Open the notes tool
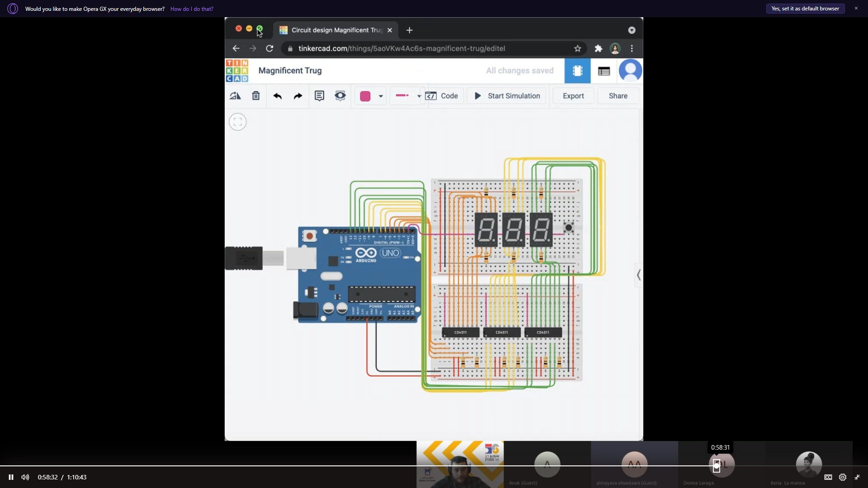The height and width of the screenshot is (488, 868). [320, 96]
